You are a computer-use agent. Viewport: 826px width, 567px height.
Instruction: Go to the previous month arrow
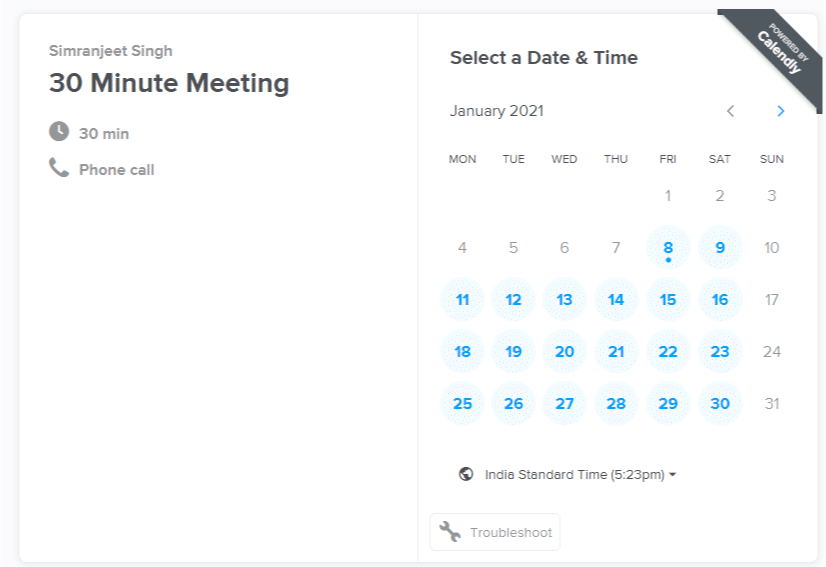(730, 111)
